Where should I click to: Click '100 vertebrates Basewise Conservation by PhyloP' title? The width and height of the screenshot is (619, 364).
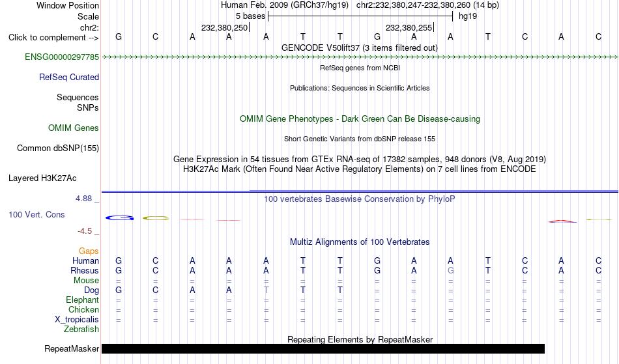coord(359,199)
